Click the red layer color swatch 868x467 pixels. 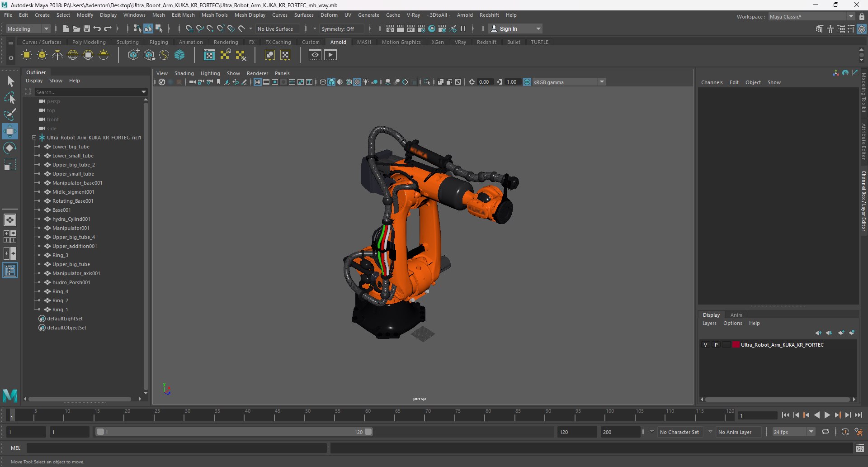[736, 345]
